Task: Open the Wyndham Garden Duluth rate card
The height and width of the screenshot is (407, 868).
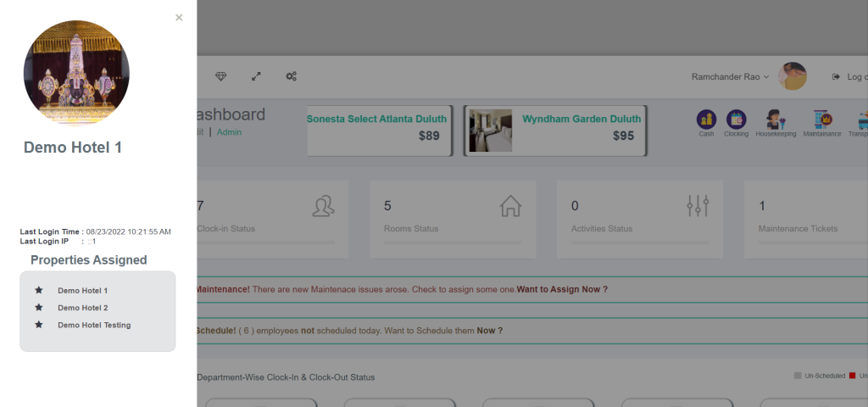Action: click(555, 130)
